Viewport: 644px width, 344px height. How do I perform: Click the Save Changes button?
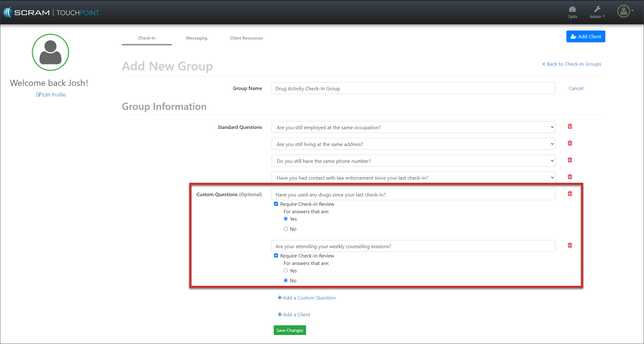pyautogui.click(x=290, y=330)
